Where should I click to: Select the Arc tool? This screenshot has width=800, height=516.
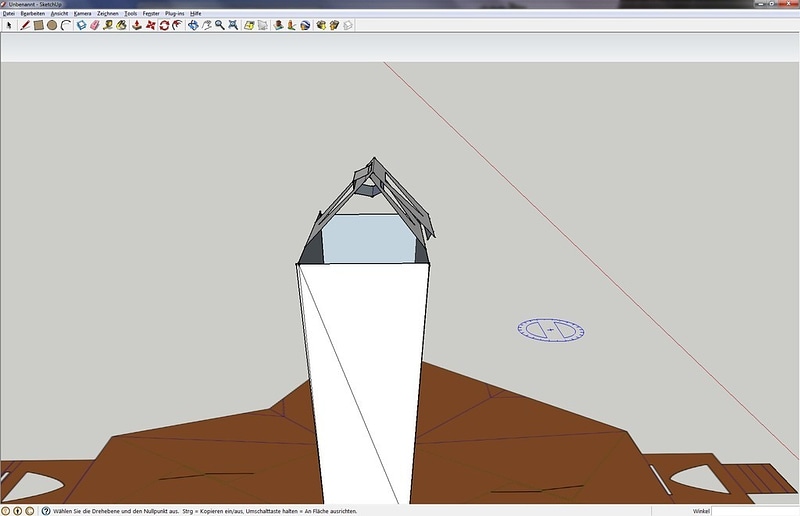(66, 25)
